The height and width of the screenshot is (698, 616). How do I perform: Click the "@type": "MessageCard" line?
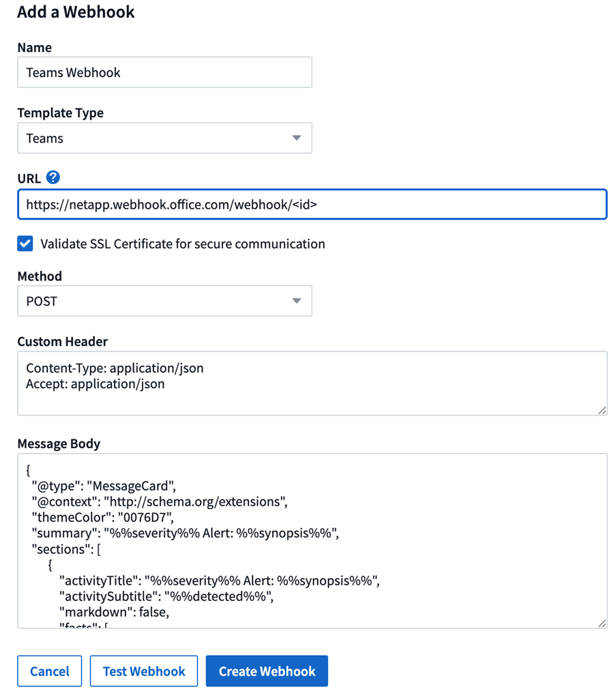point(104,486)
